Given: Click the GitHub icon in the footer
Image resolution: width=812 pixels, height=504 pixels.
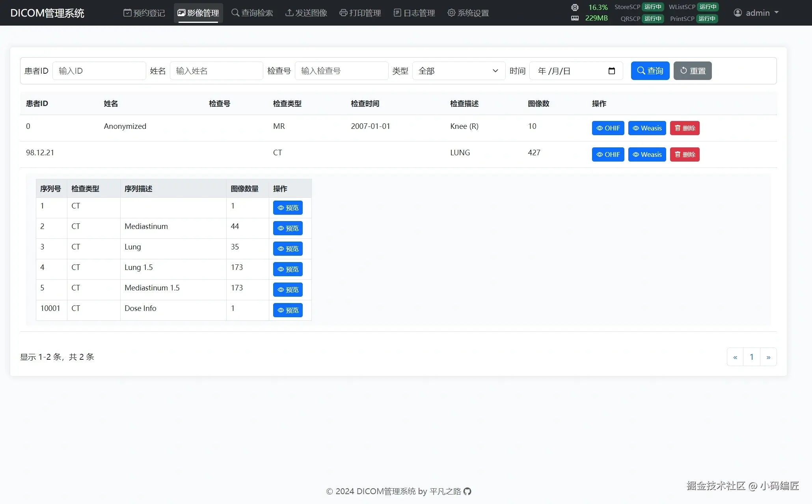Looking at the screenshot, I should [467, 491].
